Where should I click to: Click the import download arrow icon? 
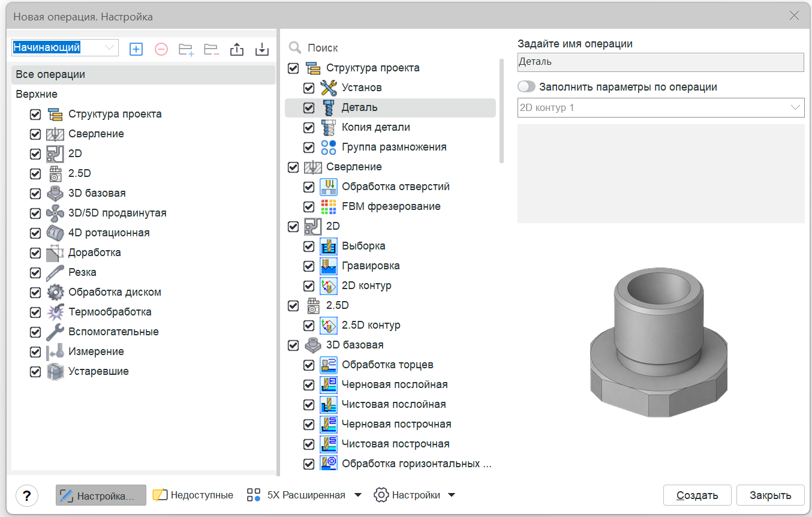[262, 49]
